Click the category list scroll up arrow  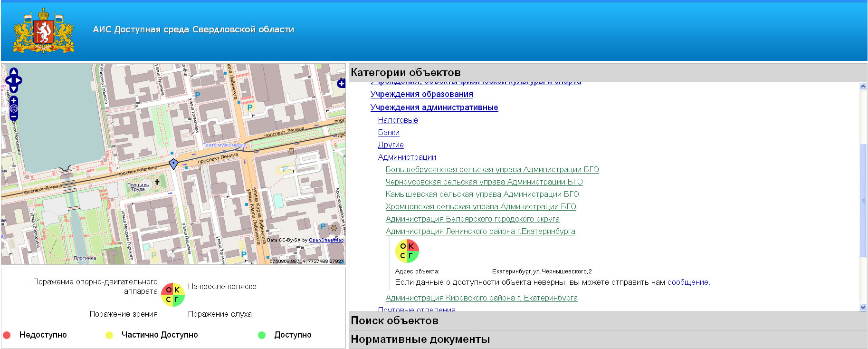tap(863, 87)
